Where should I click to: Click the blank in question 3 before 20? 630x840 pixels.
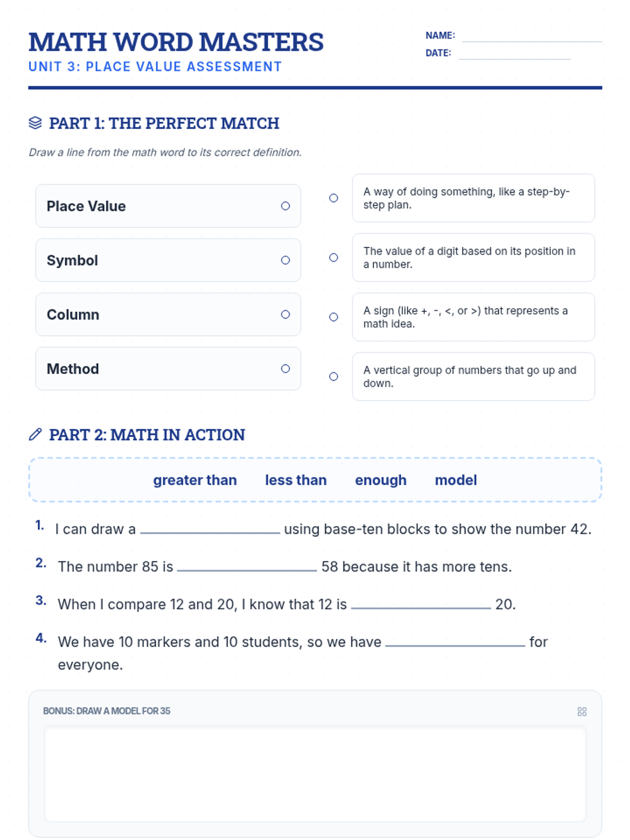pyautogui.click(x=421, y=604)
